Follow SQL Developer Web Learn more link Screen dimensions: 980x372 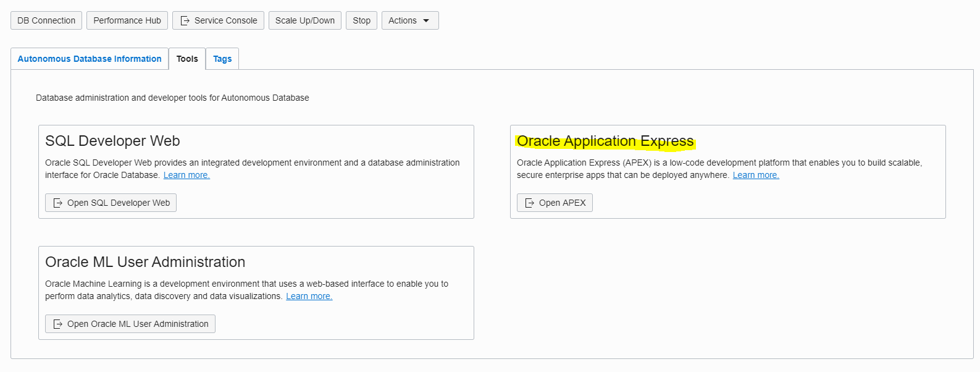pyautogui.click(x=186, y=175)
